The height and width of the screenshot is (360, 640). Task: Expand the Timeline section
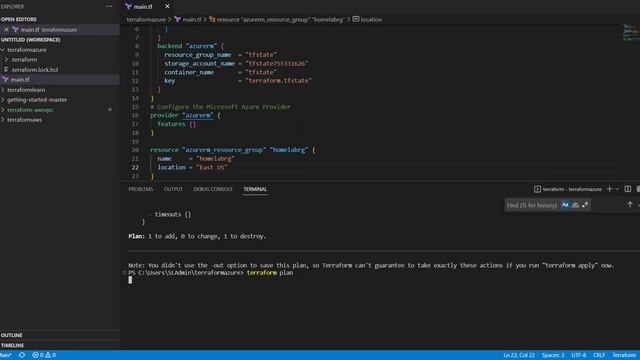click(x=12, y=345)
